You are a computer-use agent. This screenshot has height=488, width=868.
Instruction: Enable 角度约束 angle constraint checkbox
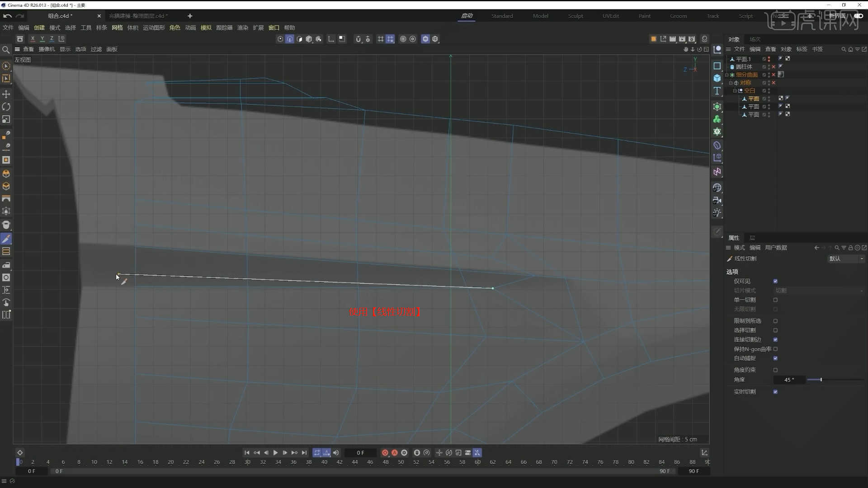[775, 370]
